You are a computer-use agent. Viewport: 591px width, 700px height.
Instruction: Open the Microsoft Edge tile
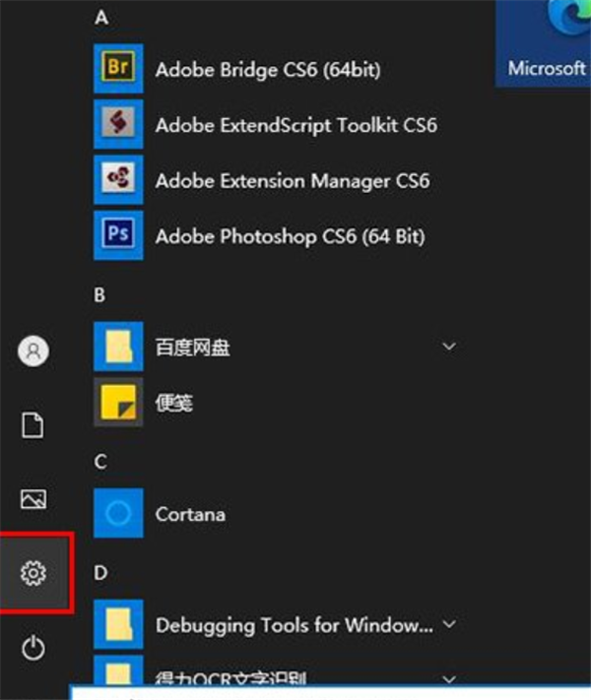543,43
